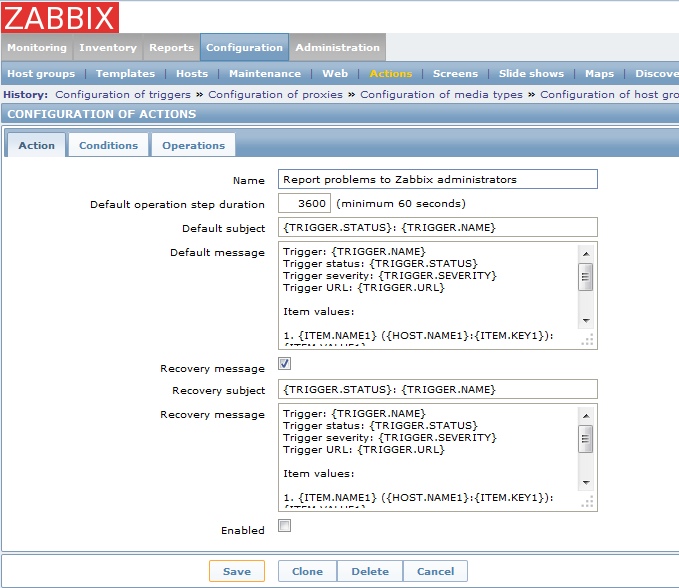Viewport: 679px width, 588px height.
Task: Select the Configuration menu
Action: 244,48
